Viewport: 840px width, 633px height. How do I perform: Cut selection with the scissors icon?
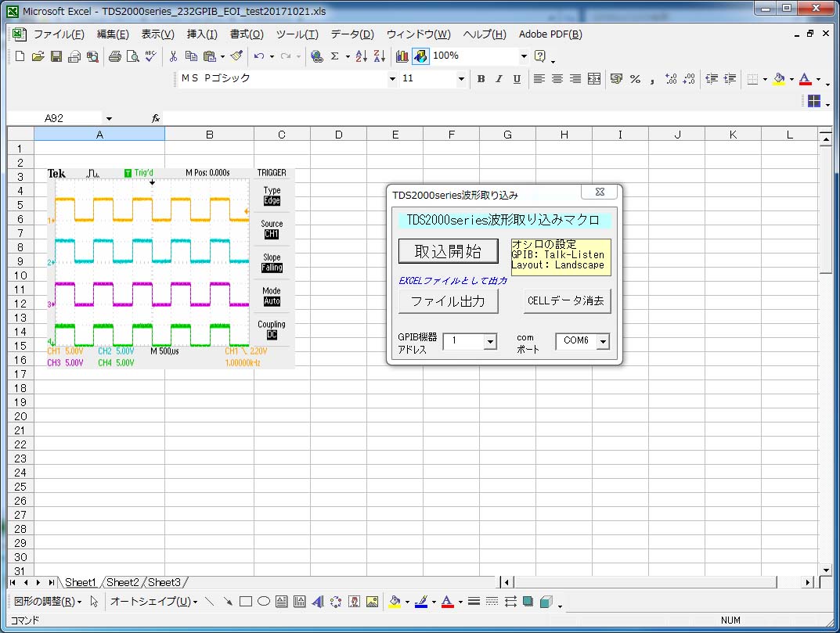173,56
